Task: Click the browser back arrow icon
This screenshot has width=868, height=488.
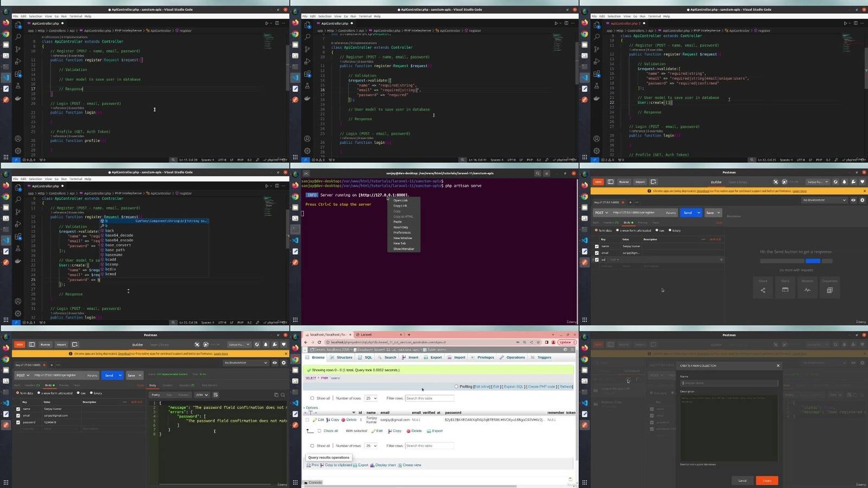Action: tap(306, 343)
